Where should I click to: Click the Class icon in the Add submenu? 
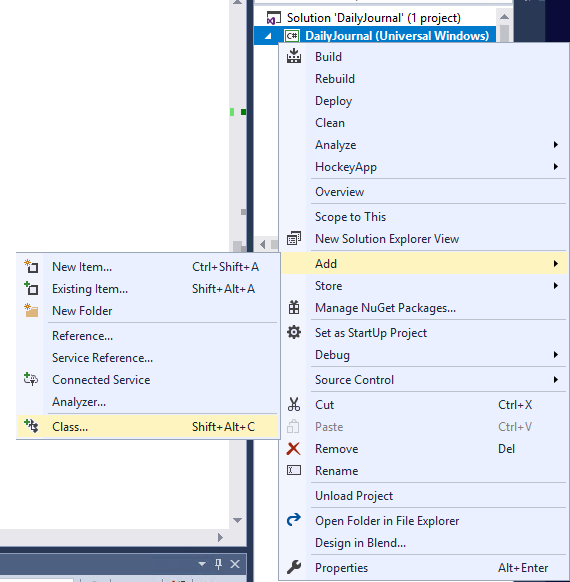[x=31, y=426]
